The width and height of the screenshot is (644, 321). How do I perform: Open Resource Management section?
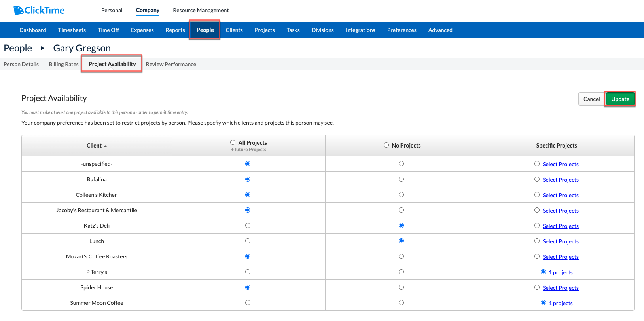(x=201, y=10)
